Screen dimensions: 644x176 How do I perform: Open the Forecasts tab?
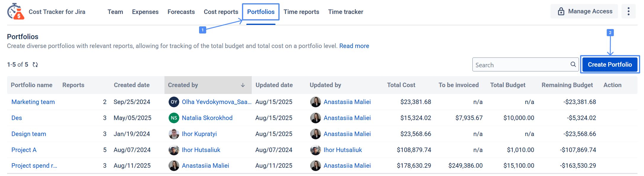pyautogui.click(x=181, y=12)
